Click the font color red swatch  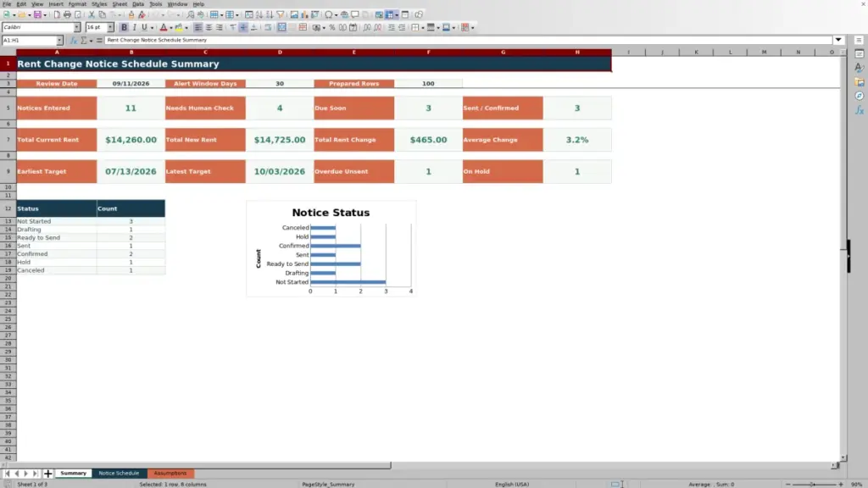[164, 27]
